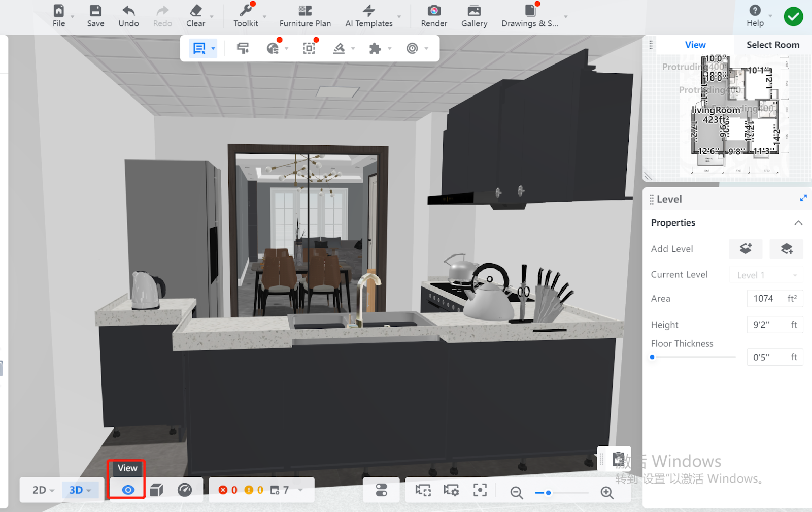Save the current design
812x512 pixels.
click(x=95, y=16)
